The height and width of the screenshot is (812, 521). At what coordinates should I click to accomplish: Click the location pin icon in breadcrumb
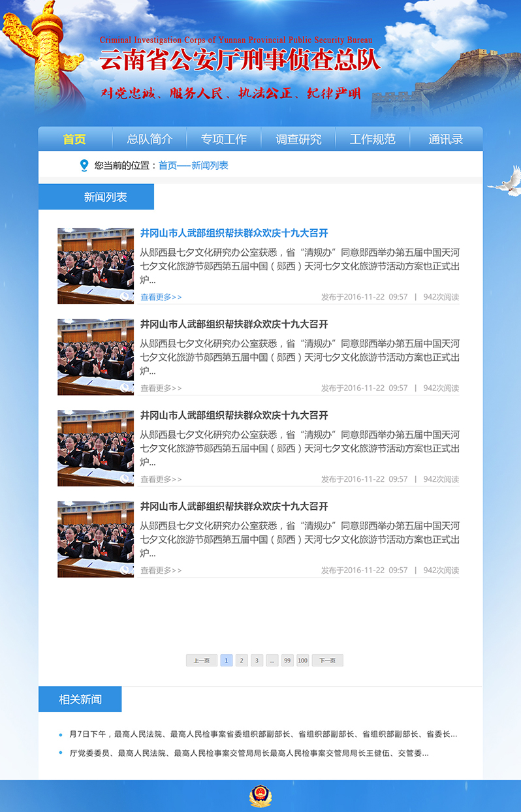(x=84, y=166)
